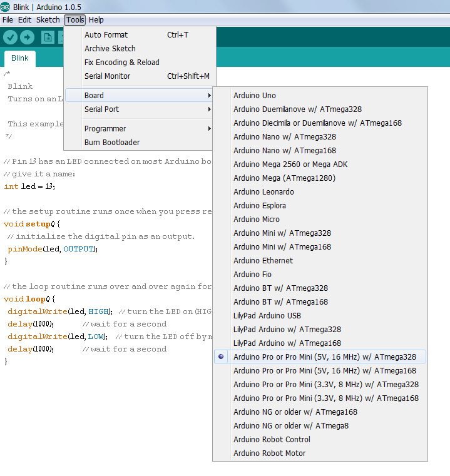Choose Pro Mini (3.3V, 8 MHz) w/ ATmega328
The height and width of the screenshot is (476, 450).
320,384
